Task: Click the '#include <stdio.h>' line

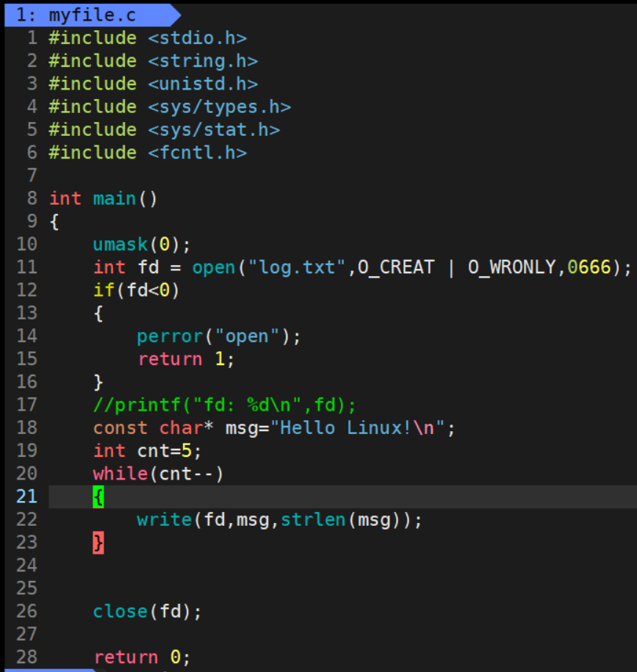Action: [x=148, y=38]
